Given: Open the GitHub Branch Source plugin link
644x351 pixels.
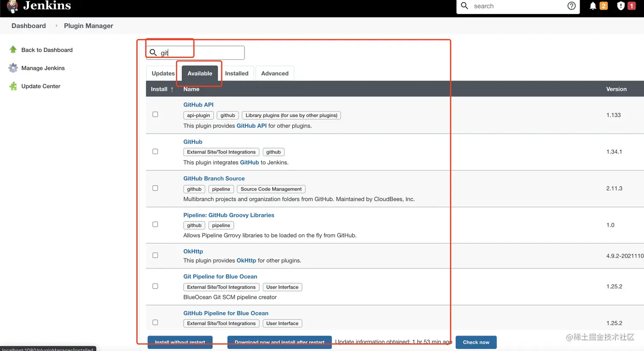Looking at the screenshot, I should [214, 178].
